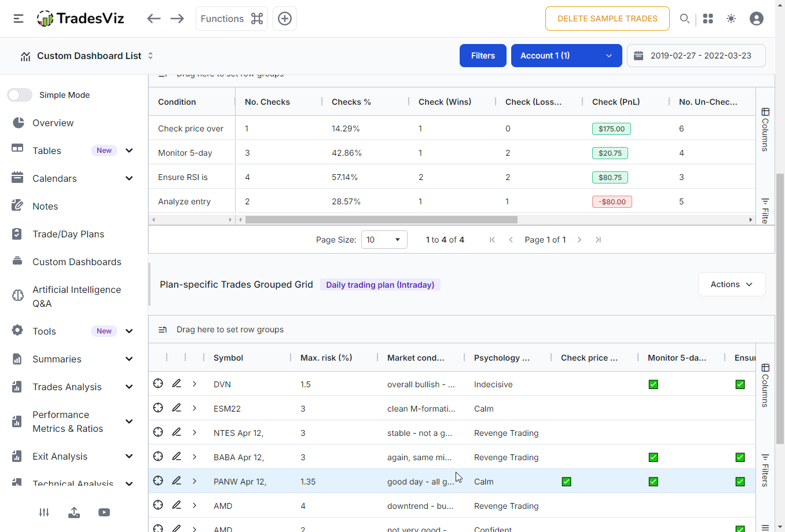
Task: Switch theme with the sun icon
Action: pyautogui.click(x=732, y=19)
